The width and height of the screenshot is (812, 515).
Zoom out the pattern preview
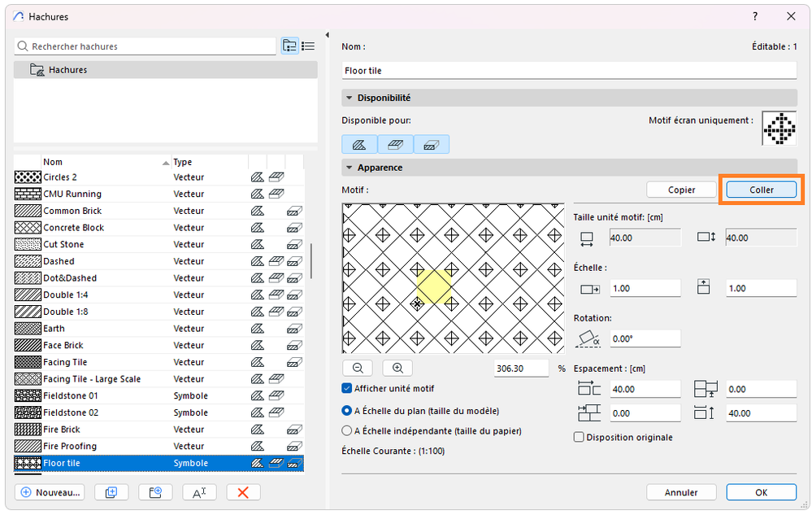(358, 368)
